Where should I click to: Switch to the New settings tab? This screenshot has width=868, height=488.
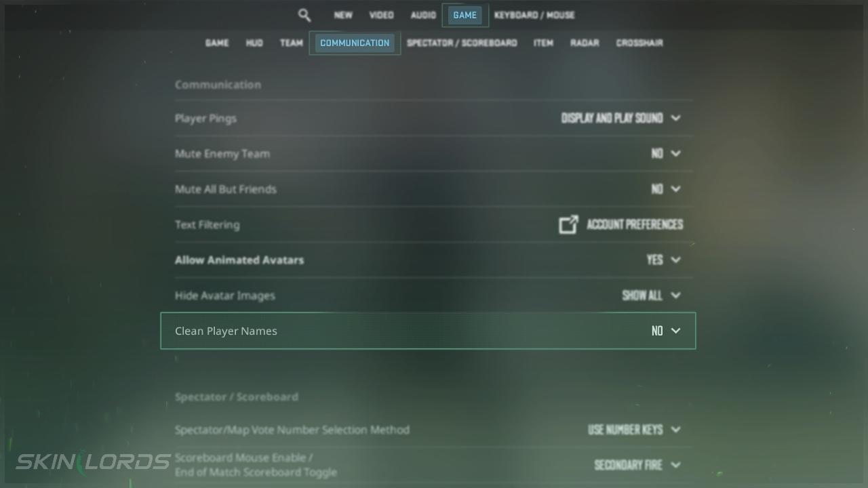(343, 15)
